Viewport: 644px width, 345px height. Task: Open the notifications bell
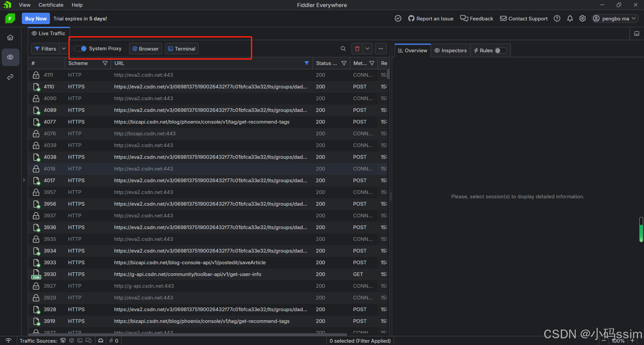[570, 18]
